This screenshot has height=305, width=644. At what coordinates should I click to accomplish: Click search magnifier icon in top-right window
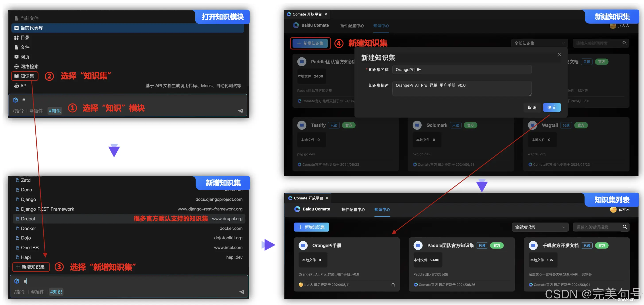point(624,43)
